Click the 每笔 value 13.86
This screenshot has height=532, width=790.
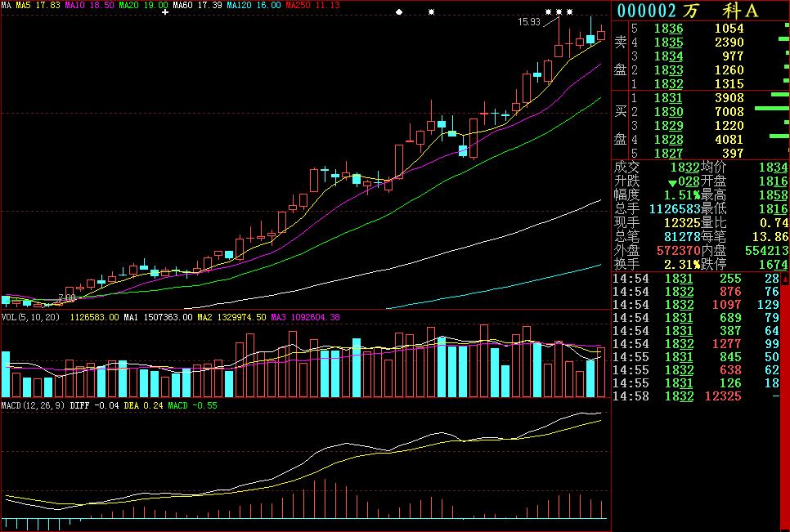[770, 236]
